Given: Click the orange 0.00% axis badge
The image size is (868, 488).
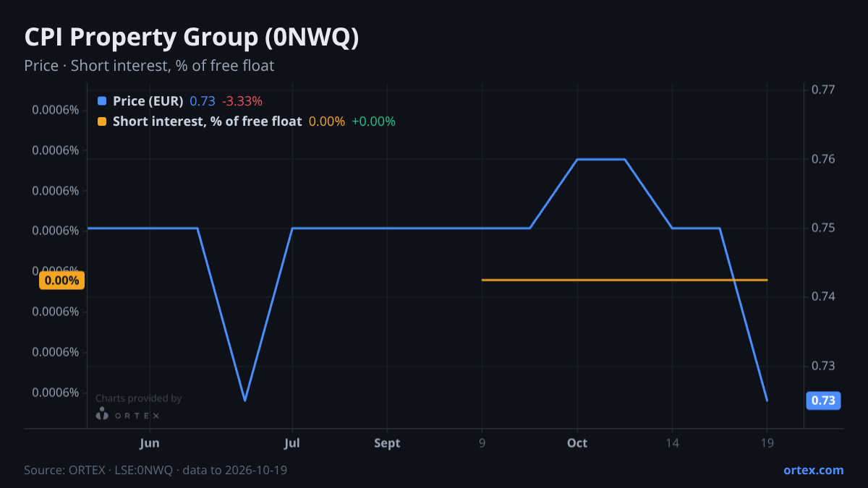Looking at the screenshot, I should [x=62, y=281].
